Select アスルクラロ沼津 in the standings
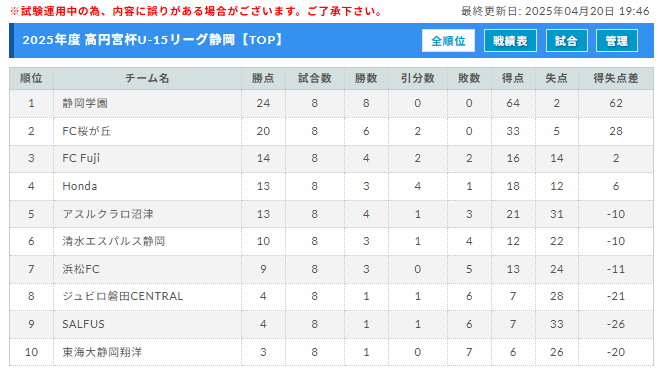 (x=108, y=214)
